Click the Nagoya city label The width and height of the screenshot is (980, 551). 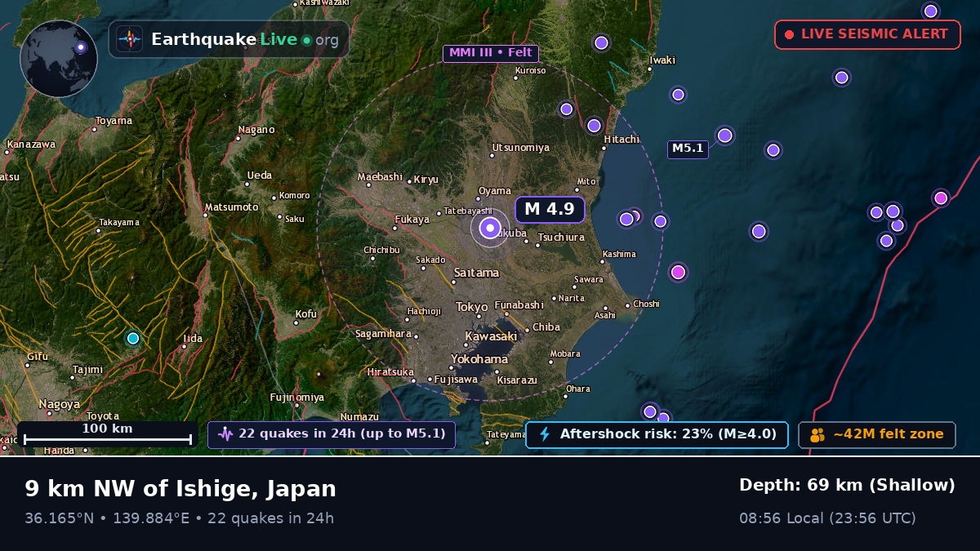pyautogui.click(x=60, y=404)
